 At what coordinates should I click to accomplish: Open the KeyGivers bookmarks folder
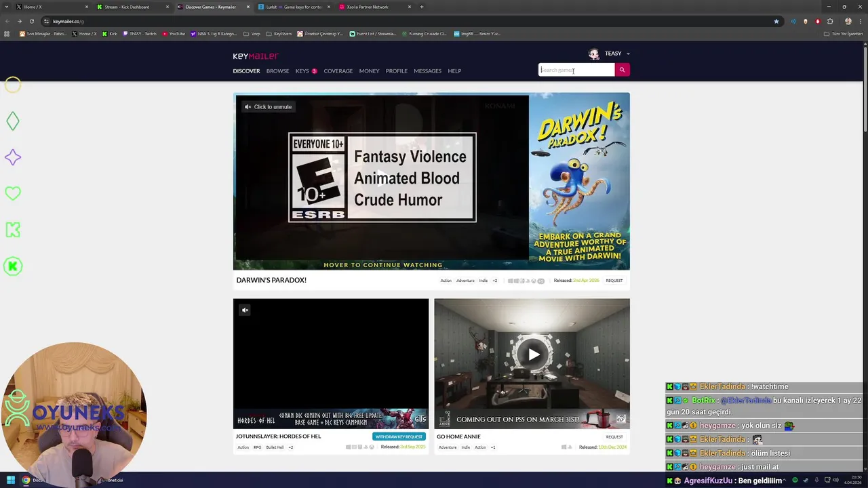point(279,33)
